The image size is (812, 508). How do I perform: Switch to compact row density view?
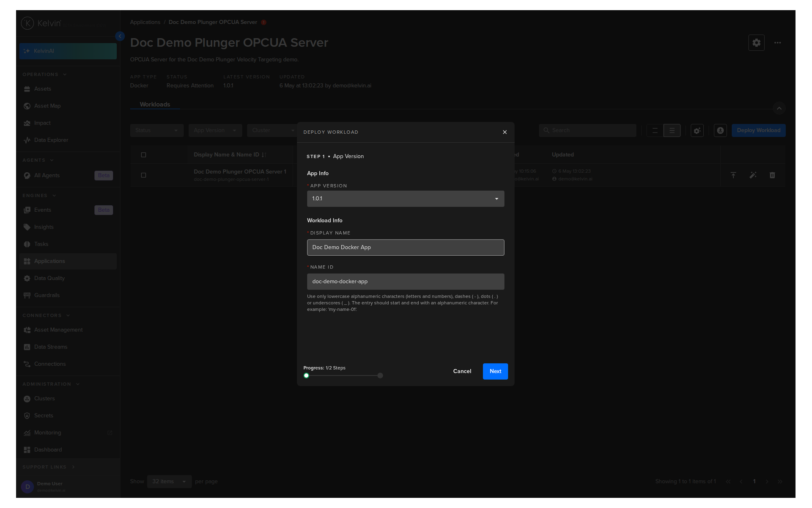[655, 130]
